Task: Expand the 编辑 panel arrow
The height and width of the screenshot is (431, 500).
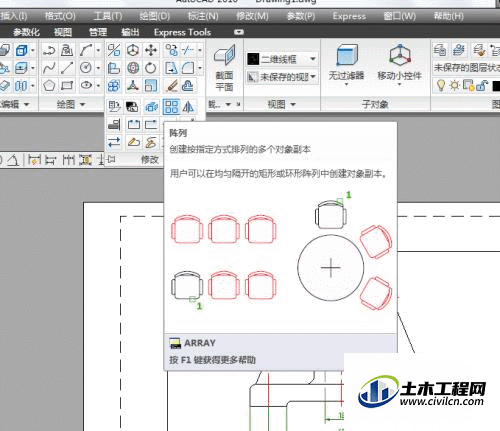Action: point(26,105)
